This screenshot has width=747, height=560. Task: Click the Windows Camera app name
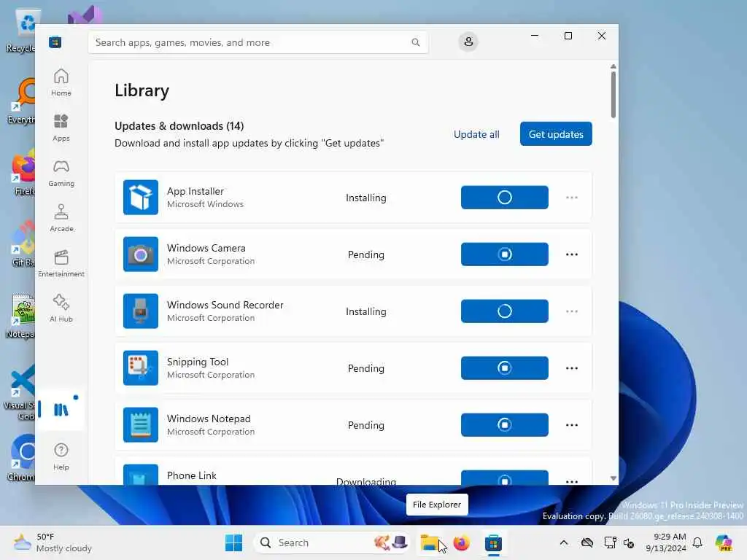(206, 248)
